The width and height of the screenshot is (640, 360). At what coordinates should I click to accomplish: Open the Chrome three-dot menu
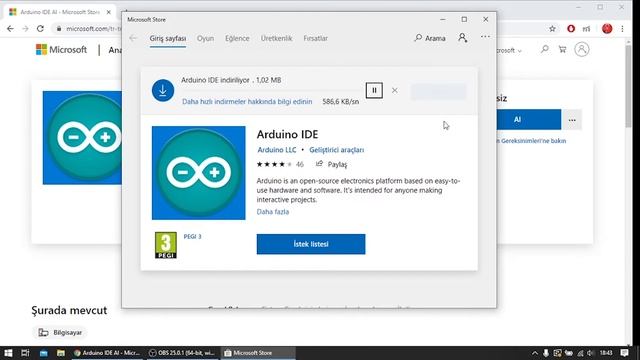point(622,29)
